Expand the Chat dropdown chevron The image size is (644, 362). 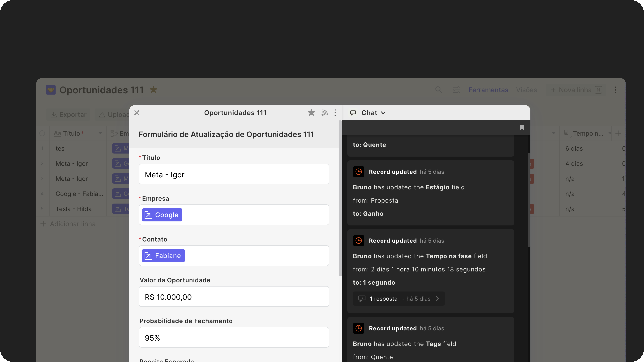pos(383,113)
